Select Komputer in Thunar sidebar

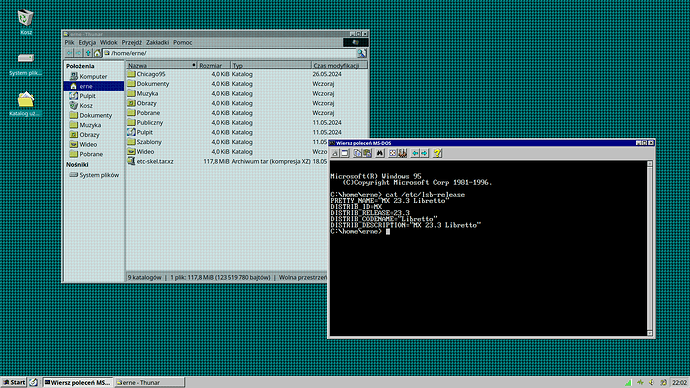(x=93, y=77)
